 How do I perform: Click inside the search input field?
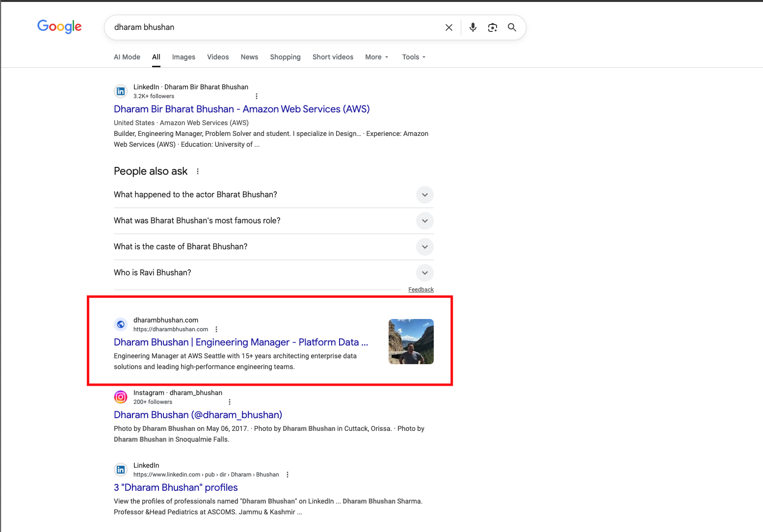pos(275,27)
